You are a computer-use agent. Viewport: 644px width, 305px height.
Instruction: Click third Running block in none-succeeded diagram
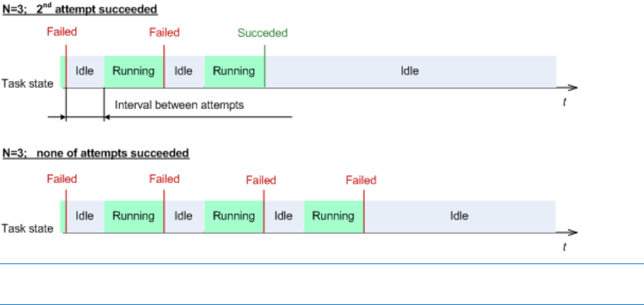coord(334,216)
